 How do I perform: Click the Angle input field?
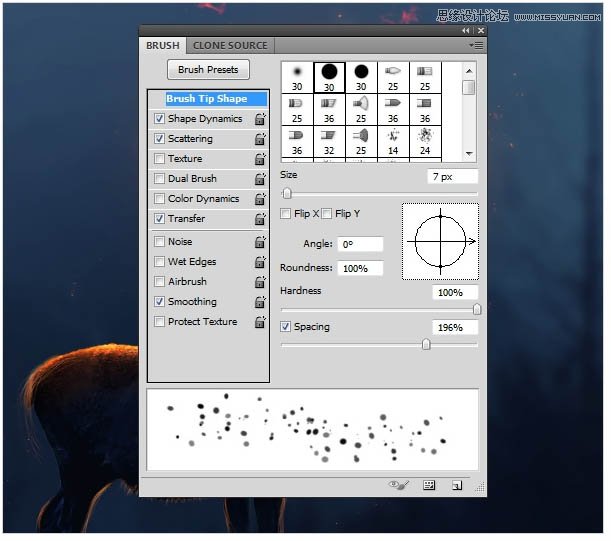click(360, 244)
